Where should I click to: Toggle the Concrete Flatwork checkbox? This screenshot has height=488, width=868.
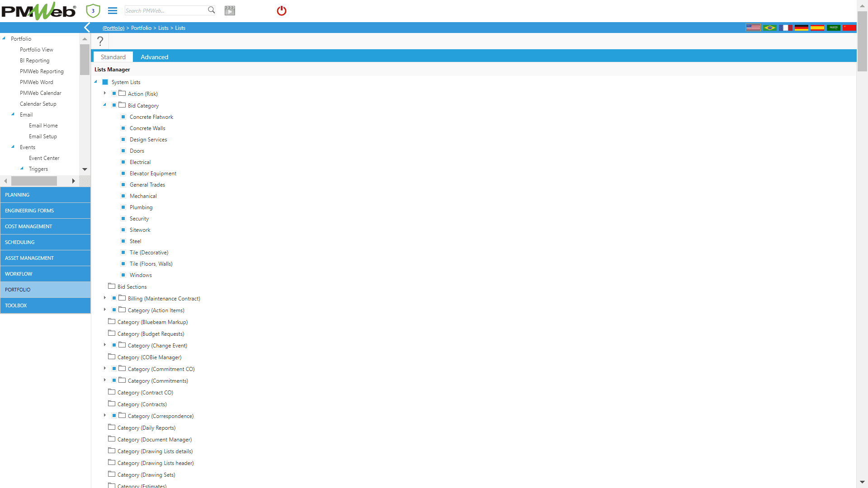click(x=123, y=117)
